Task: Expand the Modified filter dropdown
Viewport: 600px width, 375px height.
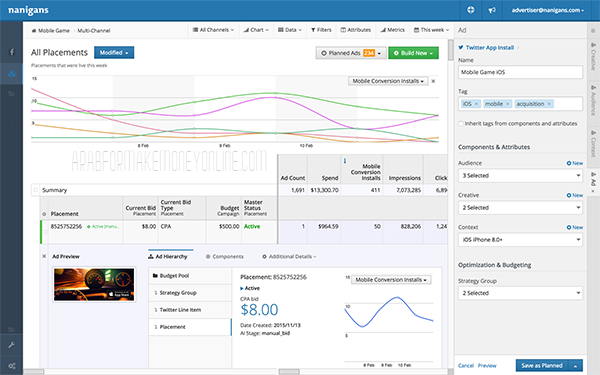Action: tap(114, 52)
